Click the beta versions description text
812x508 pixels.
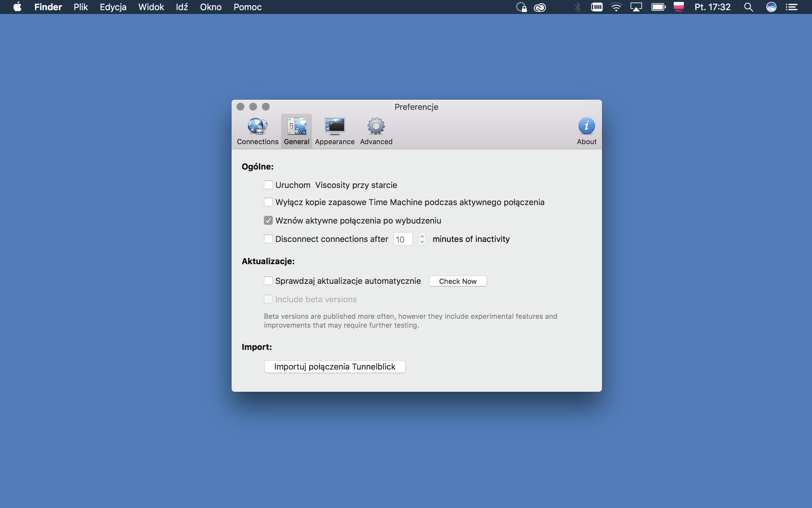click(x=410, y=320)
